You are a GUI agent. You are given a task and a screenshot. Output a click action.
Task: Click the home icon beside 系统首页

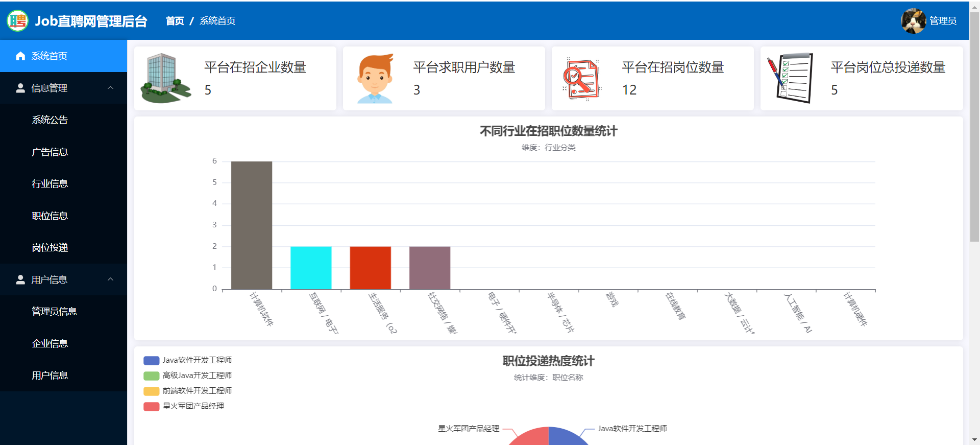[20, 56]
